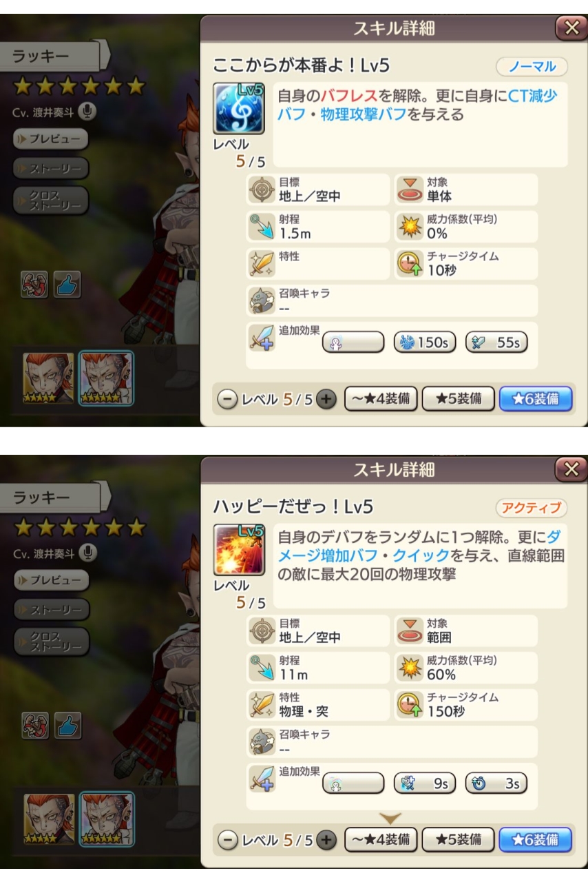The width and height of the screenshot is (588, 882).
Task: Tap the 3s quick effect icon
Action: click(x=496, y=783)
